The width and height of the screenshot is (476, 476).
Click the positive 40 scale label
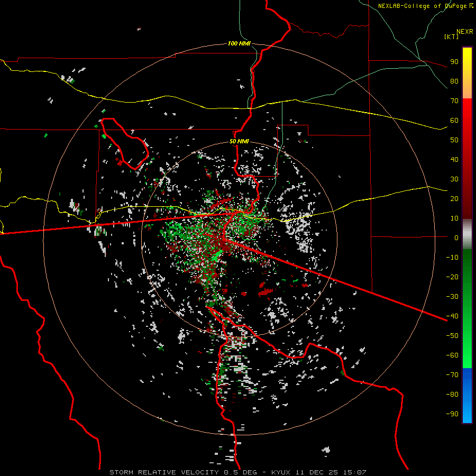pyautogui.click(x=454, y=159)
